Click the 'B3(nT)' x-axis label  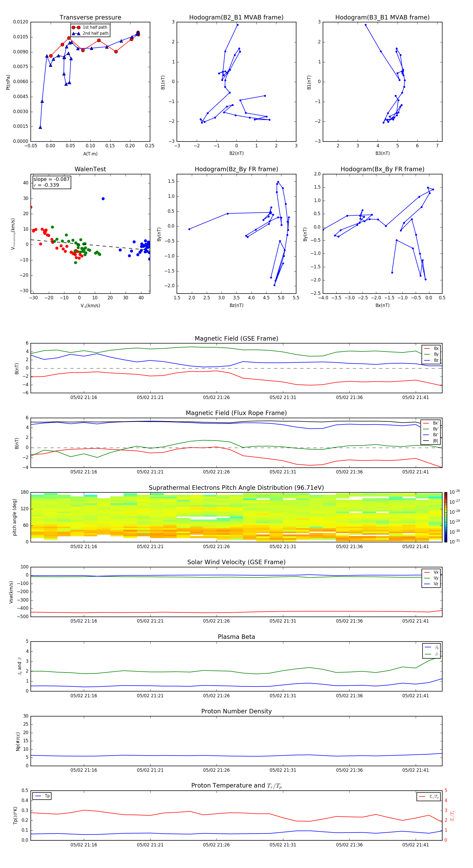click(382, 153)
